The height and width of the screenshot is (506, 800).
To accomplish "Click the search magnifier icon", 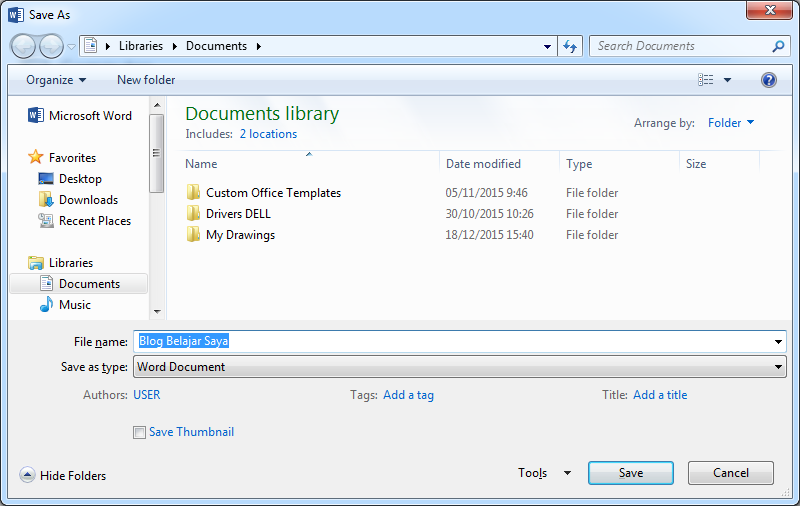I will pyautogui.click(x=778, y=46).
